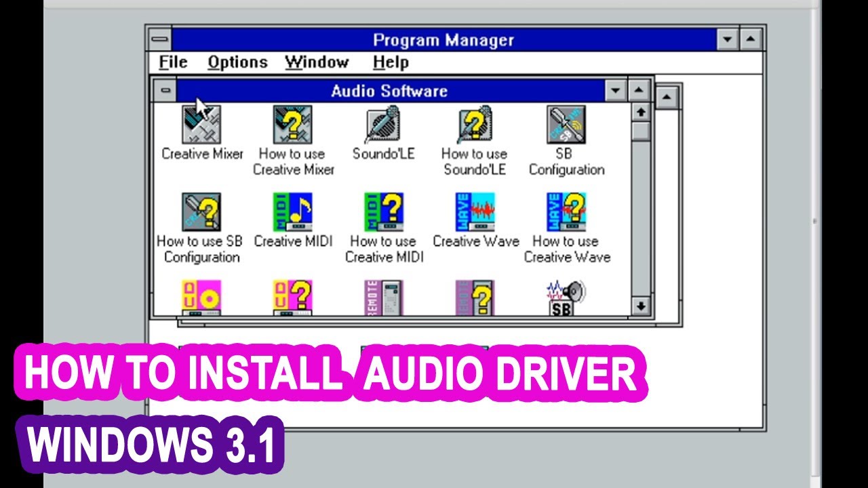Select the Remote help icon with question mark
The height and width of the screenshot is (488, 868).
click(475, 298)
